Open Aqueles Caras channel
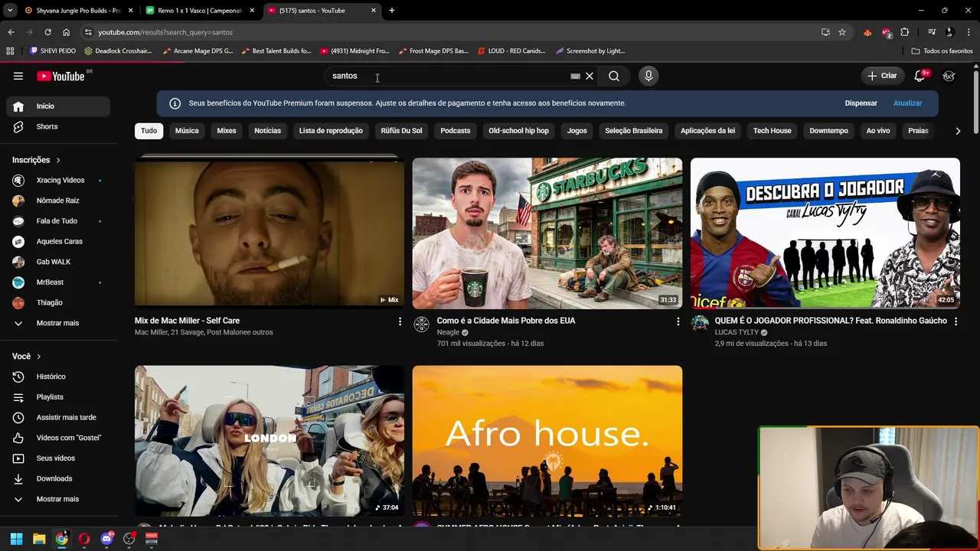 (x=58, y=241)
